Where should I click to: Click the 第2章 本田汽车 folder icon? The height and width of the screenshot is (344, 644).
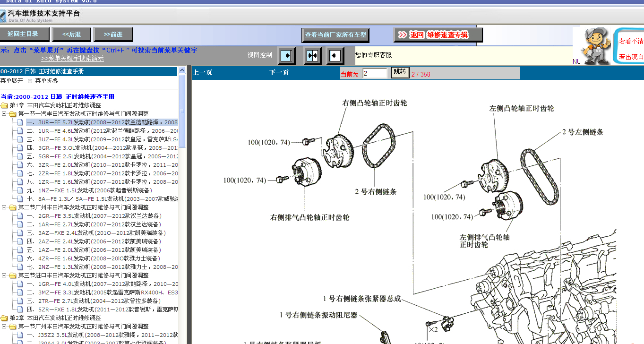(4, 318)
